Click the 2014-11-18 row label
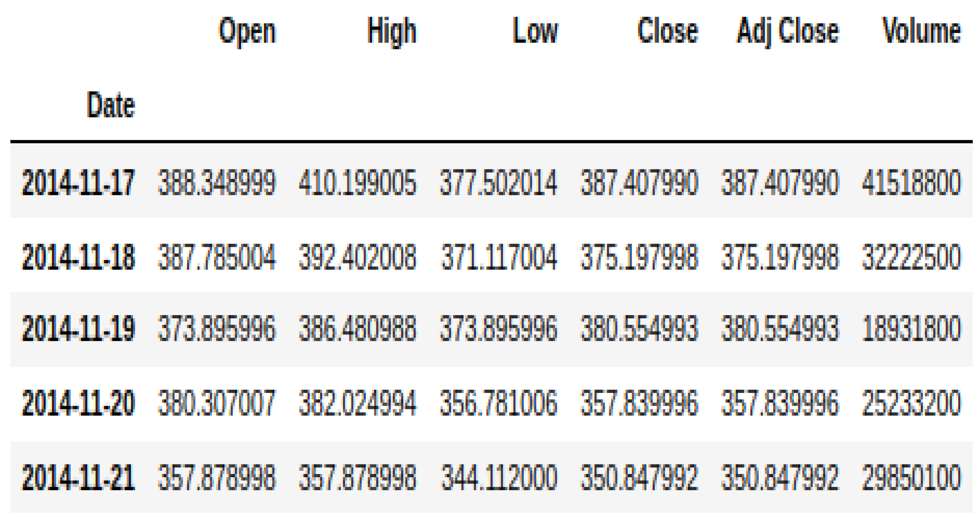 tap(78, 257)
